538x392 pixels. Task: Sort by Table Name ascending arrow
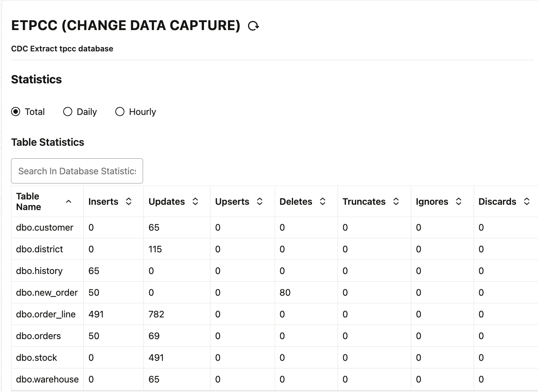click(x=68, y=202)
